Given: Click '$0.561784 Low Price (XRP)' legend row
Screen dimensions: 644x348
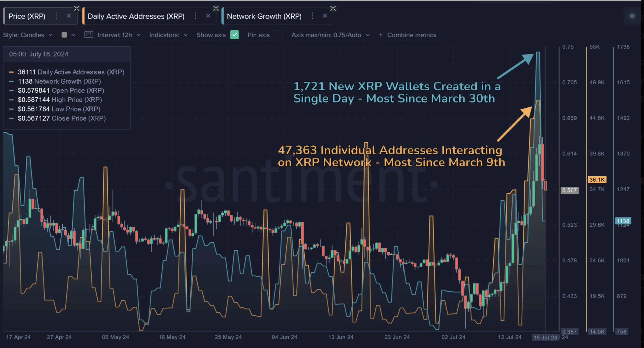Looking at the screenshot, I should [x=55, y=109].
